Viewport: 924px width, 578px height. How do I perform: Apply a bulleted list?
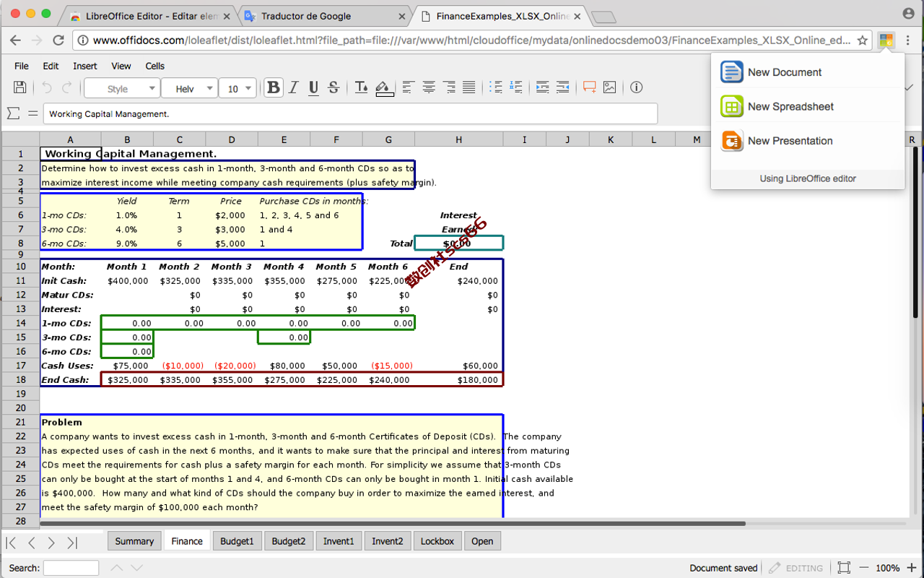(496, 87)
